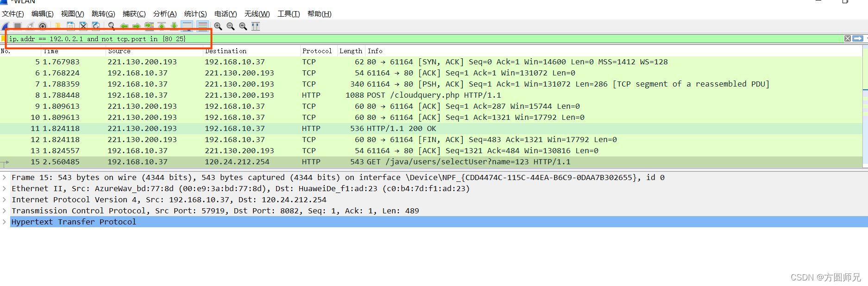Screen dimensions: 868x286
Task: Click the go to specified packet icon
Action: (149, 26)
